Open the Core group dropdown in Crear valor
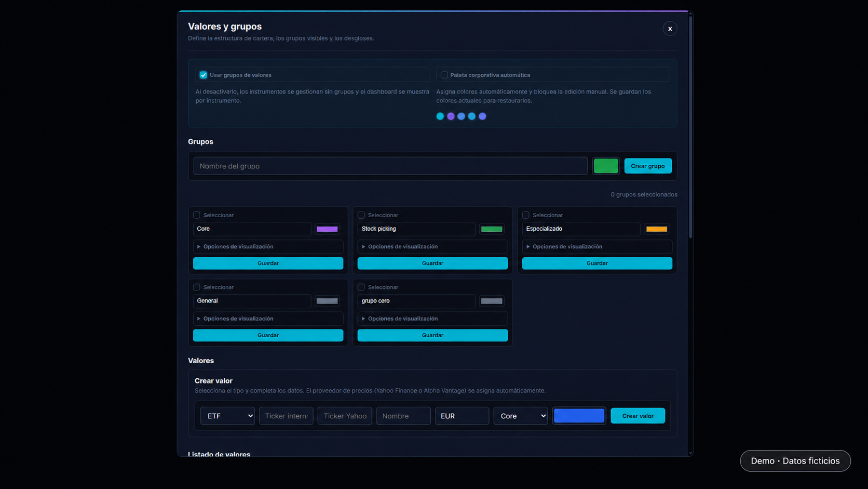Image resolution: width=868 pixels, height=489 pixels. [521, 416]
